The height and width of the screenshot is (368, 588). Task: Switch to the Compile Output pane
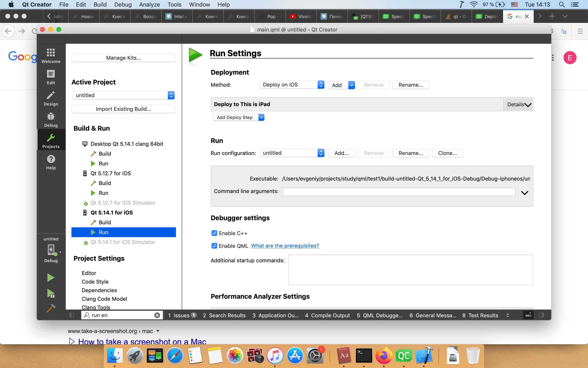(x=327, y=315)
